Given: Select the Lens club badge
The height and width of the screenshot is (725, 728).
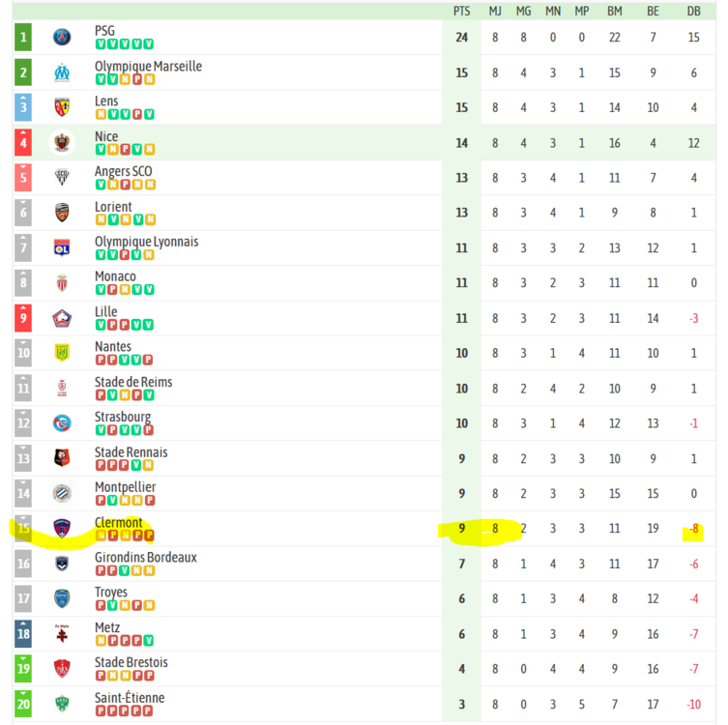Looking at the screenshot, I should [62, 107].
